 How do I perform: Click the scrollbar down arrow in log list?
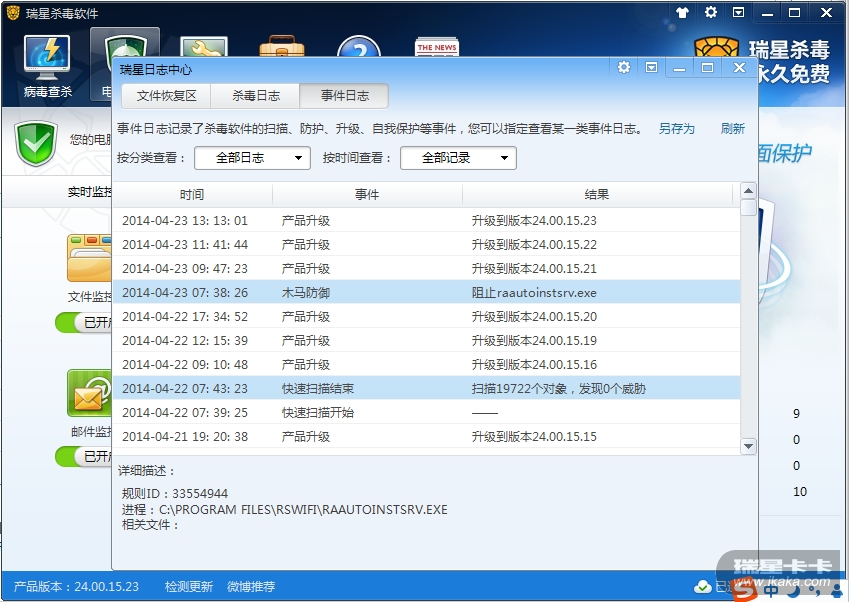pos(748,446)
